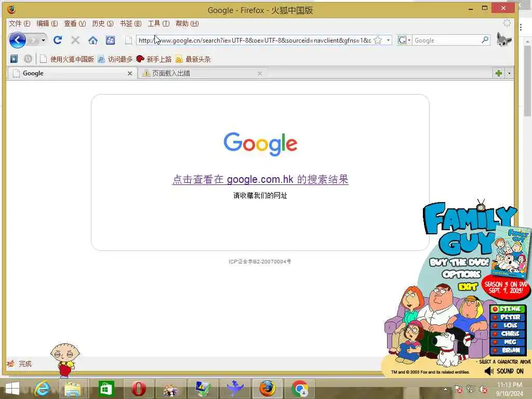This screenshot has width=532, height=399.
Task: Click EXIT in the Family Guy widget
Action: (x=468, y=287)
